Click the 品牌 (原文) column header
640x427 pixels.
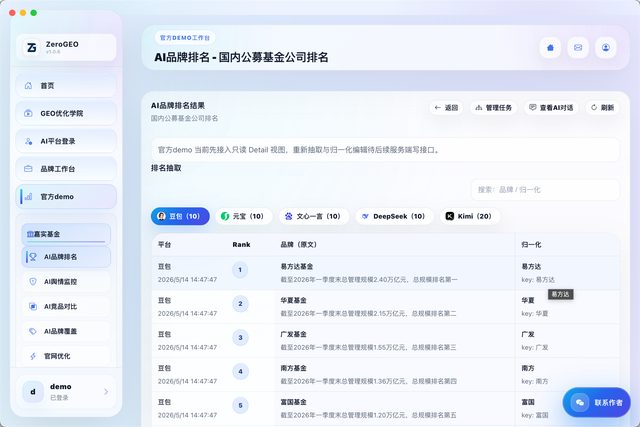coord(298,245)
